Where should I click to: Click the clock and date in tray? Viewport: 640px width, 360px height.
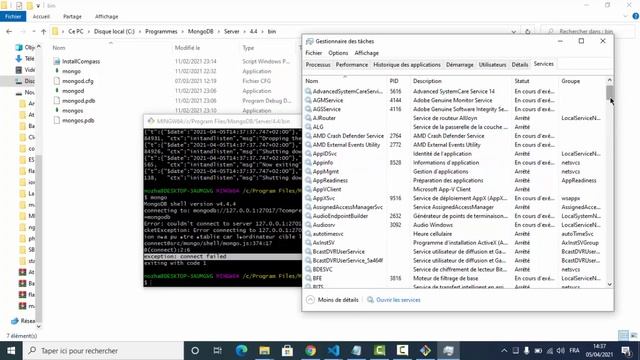click(x=599, y=351)
